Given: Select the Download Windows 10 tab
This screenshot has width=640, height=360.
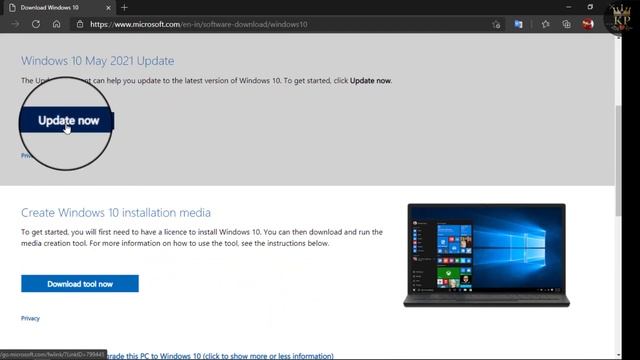Looking at the screenshot, I should (59, 8).
